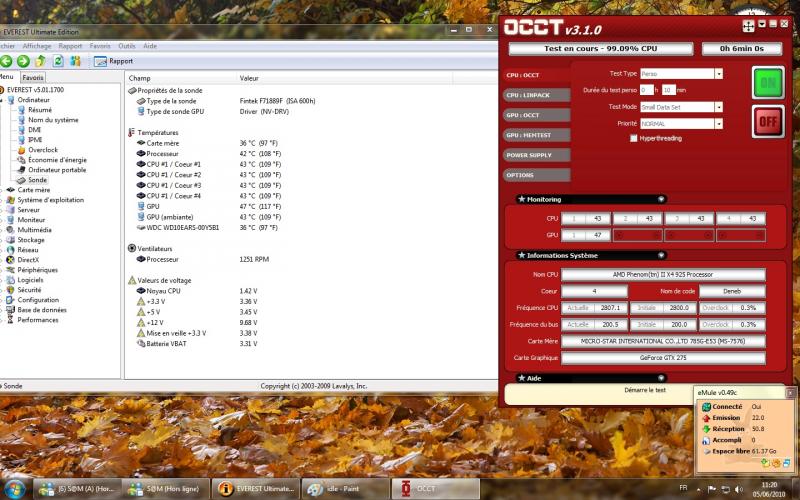
Task: Select the Noyau CPU voltage row
Action: (196, 291)
